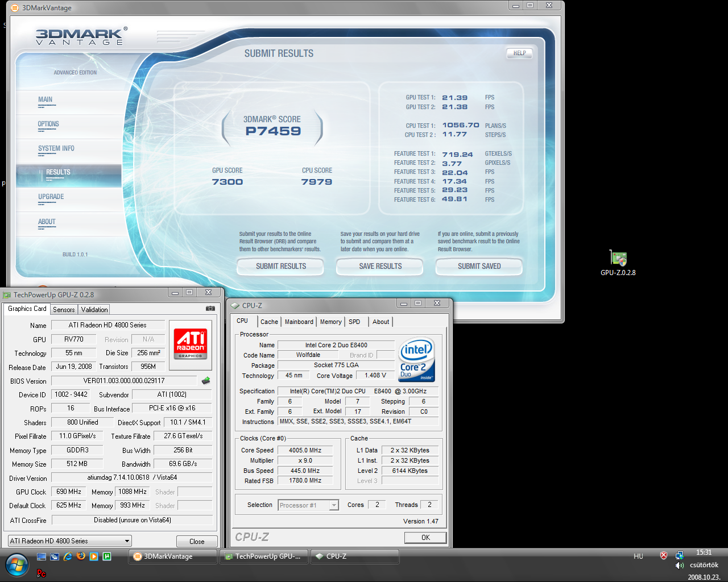Click Switch between windows quick launch icon
This screenshot has width=728, height=582.
click(55, 556)
